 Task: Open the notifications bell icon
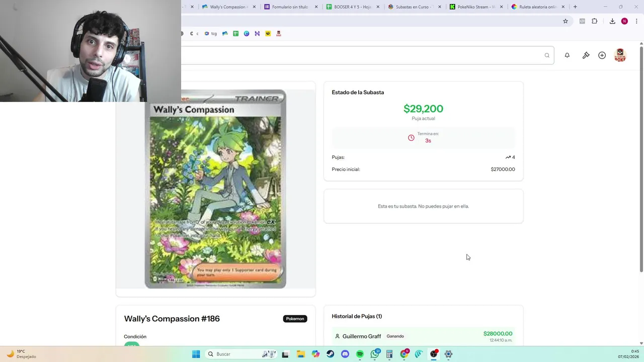(567, 55)
